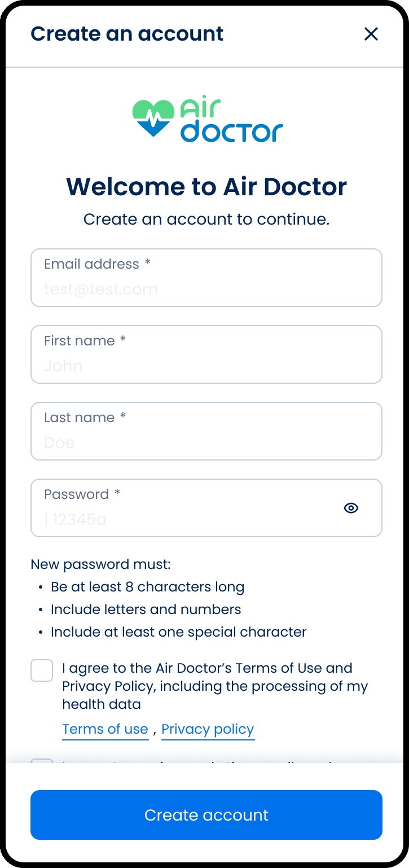This screenshot has height=868, width=409.
Task: Toggle the partially hidden checkbox below the links
Action: 42,762
